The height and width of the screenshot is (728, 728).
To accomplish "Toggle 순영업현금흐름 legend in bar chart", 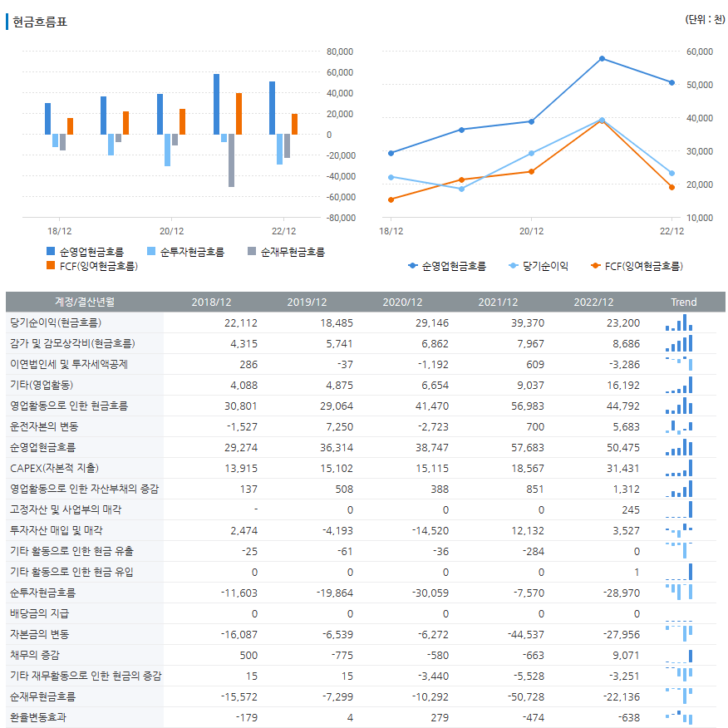I will [86, 252].
